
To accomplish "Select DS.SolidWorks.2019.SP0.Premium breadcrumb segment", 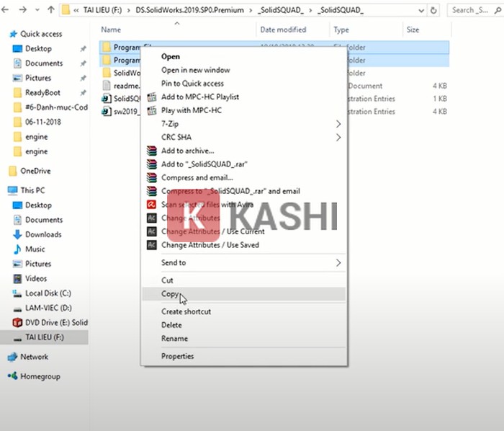I will (189, 10).
